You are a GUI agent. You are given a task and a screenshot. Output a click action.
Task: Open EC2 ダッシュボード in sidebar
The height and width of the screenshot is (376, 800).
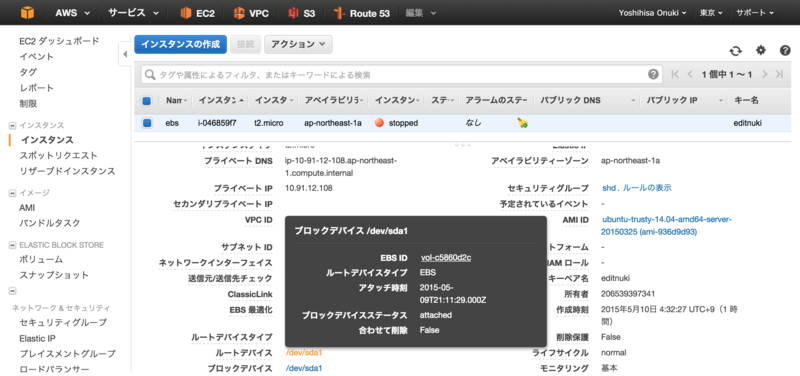click(59, 41)
